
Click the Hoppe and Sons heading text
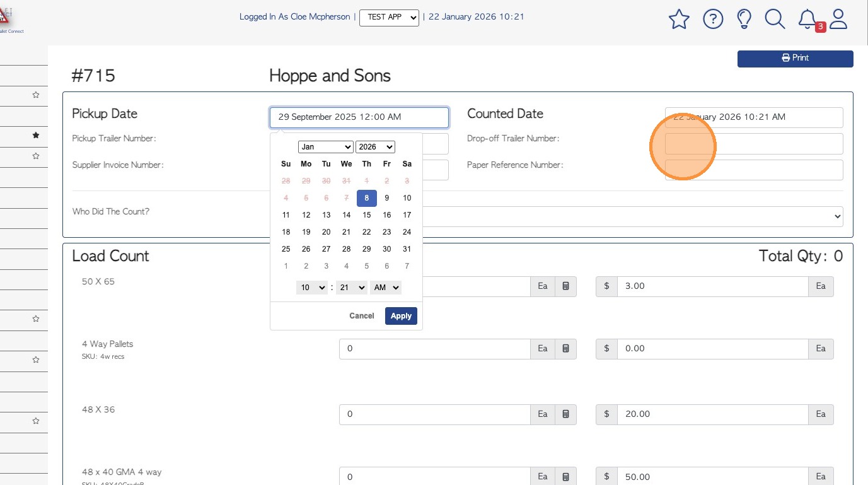click(x=330, y=76)
